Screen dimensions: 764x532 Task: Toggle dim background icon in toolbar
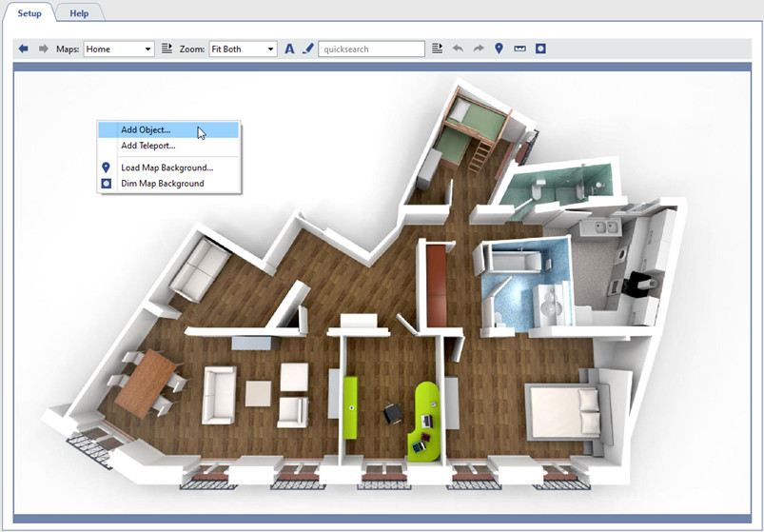[540, 49]
